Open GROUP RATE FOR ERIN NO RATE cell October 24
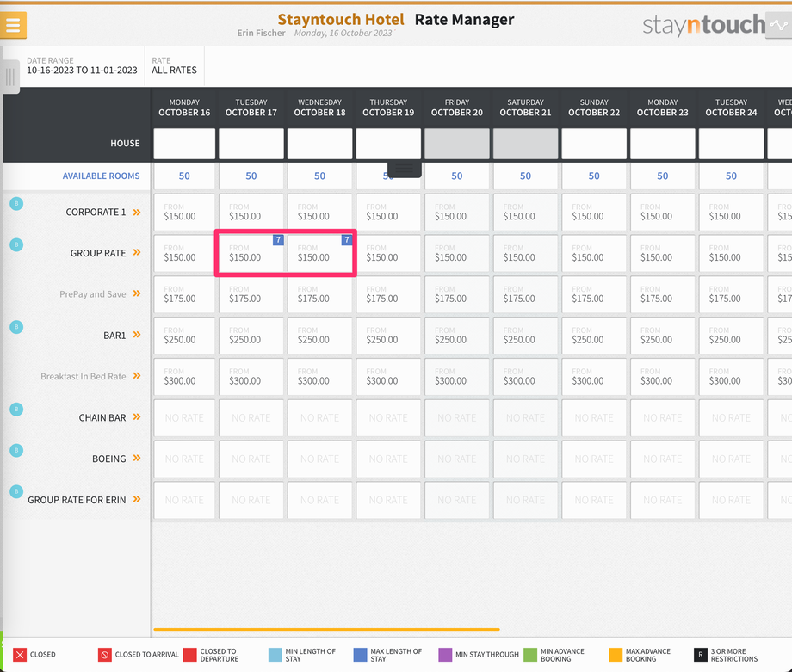 coord(731,500)
